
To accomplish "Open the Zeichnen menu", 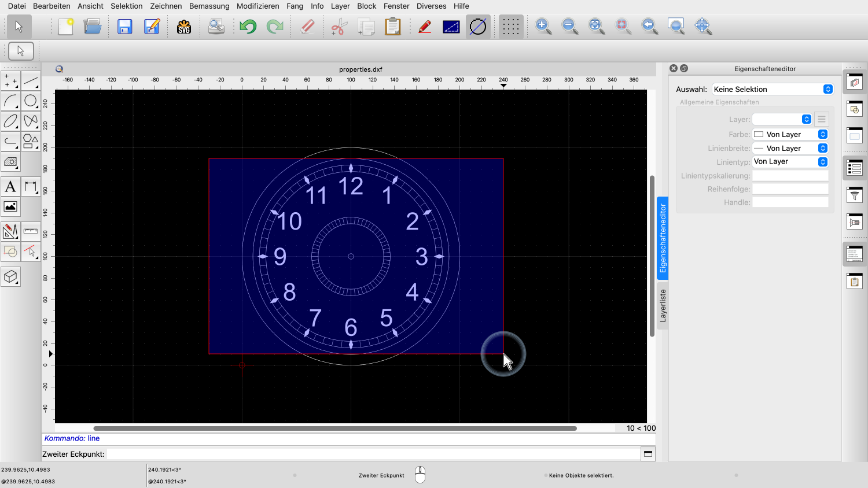I will tap(165, 6).
